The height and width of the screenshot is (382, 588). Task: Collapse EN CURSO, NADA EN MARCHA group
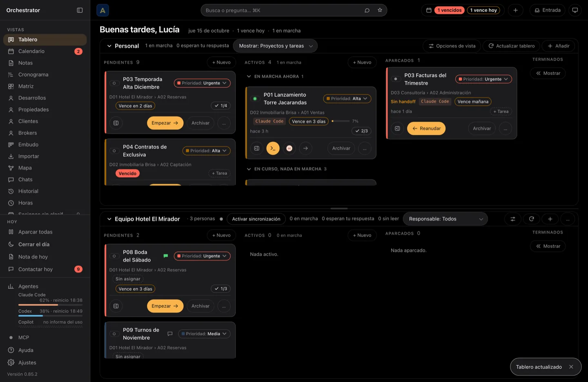[249, 169]
